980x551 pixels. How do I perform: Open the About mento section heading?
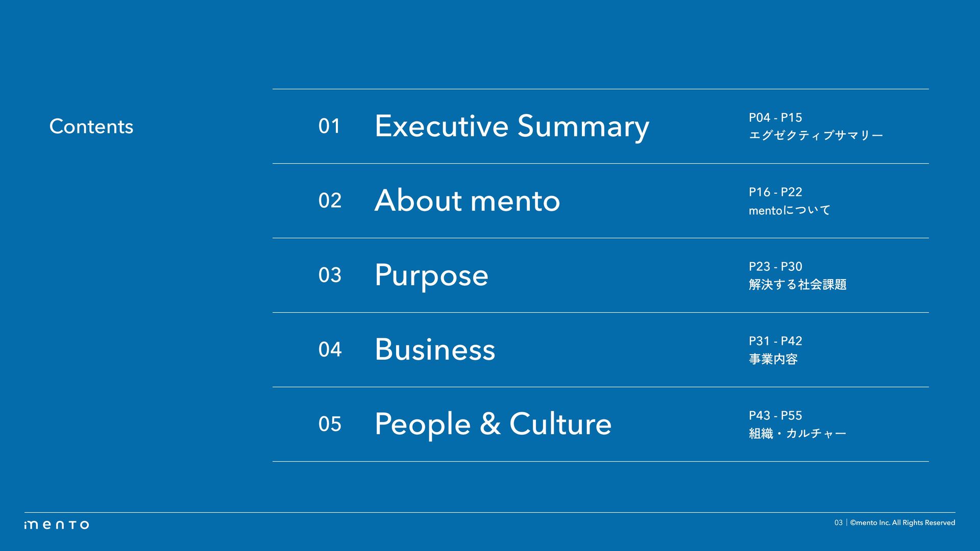(x=467, y=200)
